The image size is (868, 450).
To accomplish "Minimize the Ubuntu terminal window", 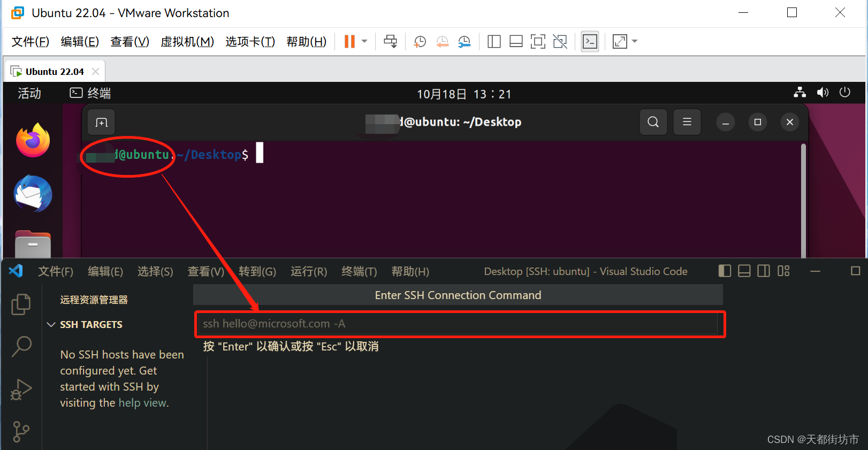I will 726,123.
